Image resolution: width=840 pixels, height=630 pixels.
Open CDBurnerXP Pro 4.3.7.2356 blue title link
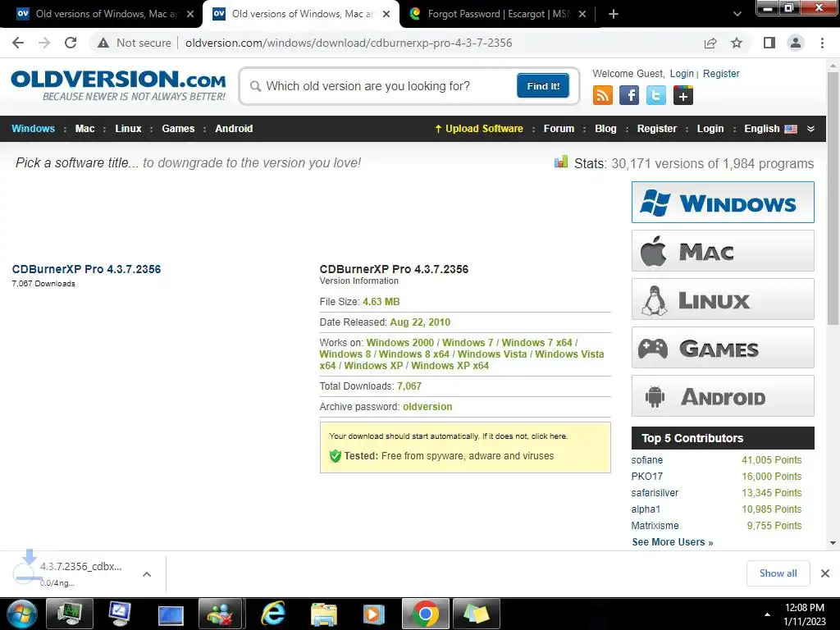[86, 269]
